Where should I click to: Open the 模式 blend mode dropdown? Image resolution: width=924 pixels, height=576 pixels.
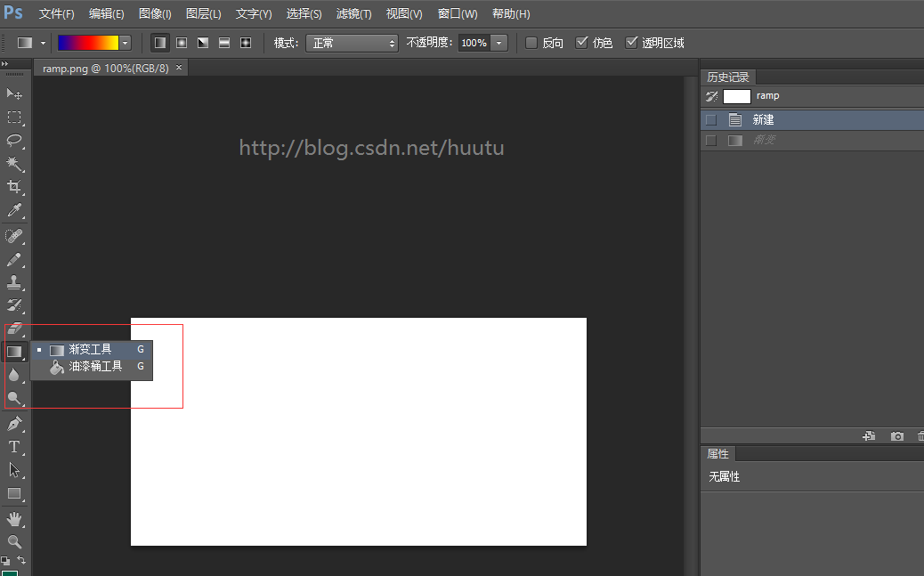pos(352,43)
